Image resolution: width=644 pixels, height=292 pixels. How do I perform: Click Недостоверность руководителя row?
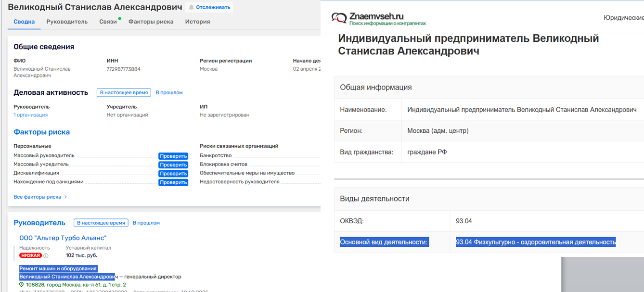coord(260,182)
